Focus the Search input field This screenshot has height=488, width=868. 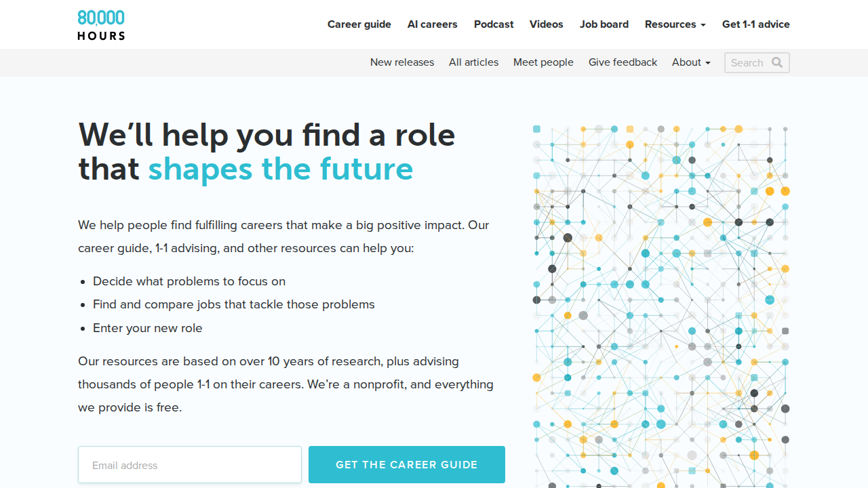[746, 62]
